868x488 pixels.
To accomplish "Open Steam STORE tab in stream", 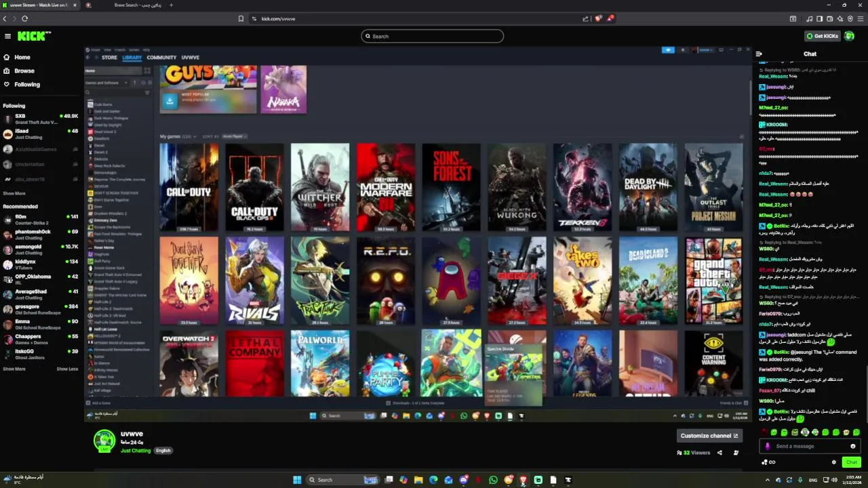I will tap(109, 58).
